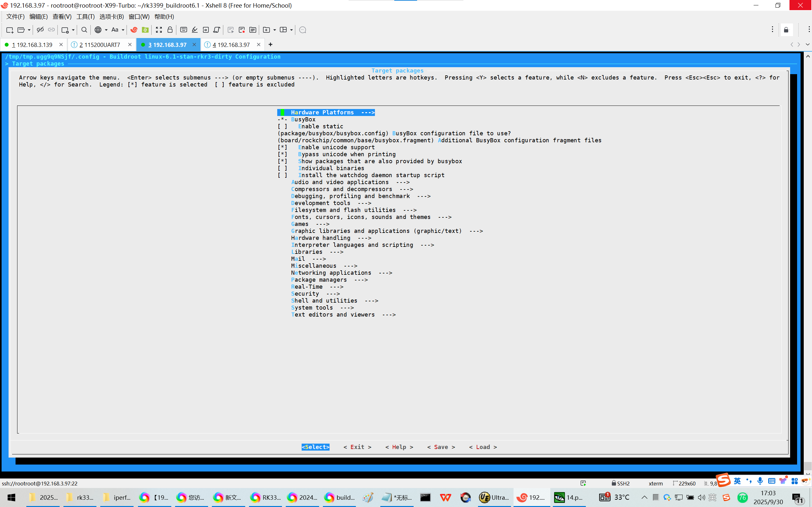The image size is (812, 507).
Task: Click the terminal vertical scrollbar thumb
Action: pyautogui.click(x=808, y=466)
